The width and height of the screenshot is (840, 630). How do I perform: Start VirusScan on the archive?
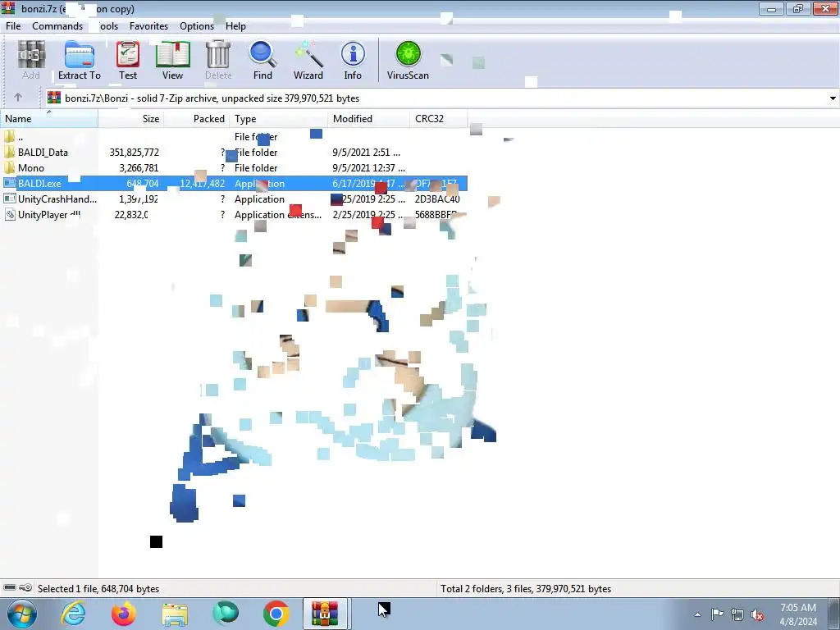pos(408,60)
